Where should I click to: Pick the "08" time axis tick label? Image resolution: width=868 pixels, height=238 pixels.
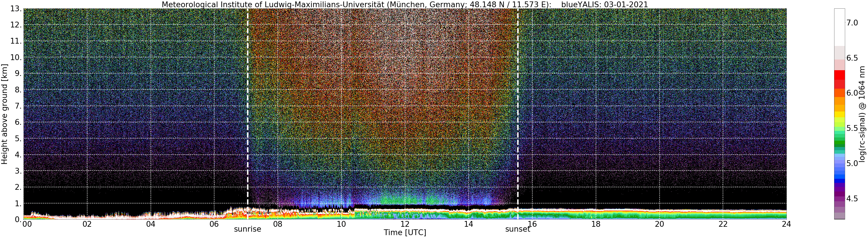(x=278, y=224)
